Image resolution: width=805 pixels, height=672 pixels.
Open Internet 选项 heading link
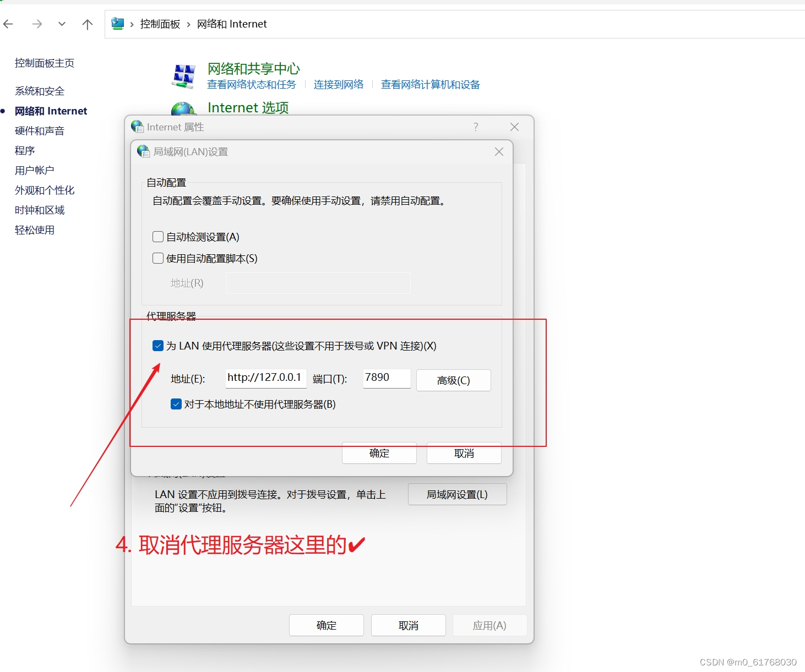click(248, 107)
